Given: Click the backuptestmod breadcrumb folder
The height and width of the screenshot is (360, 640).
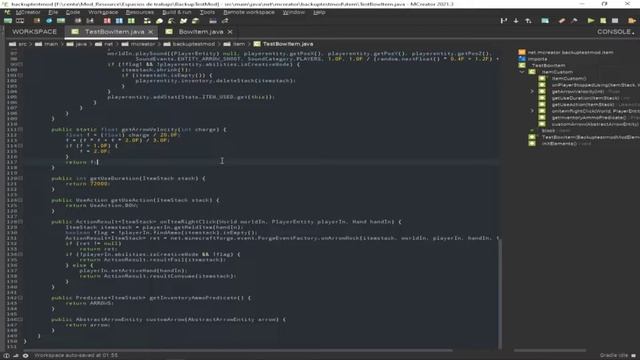Looking at the screenshot, I should tap(189, 44).
